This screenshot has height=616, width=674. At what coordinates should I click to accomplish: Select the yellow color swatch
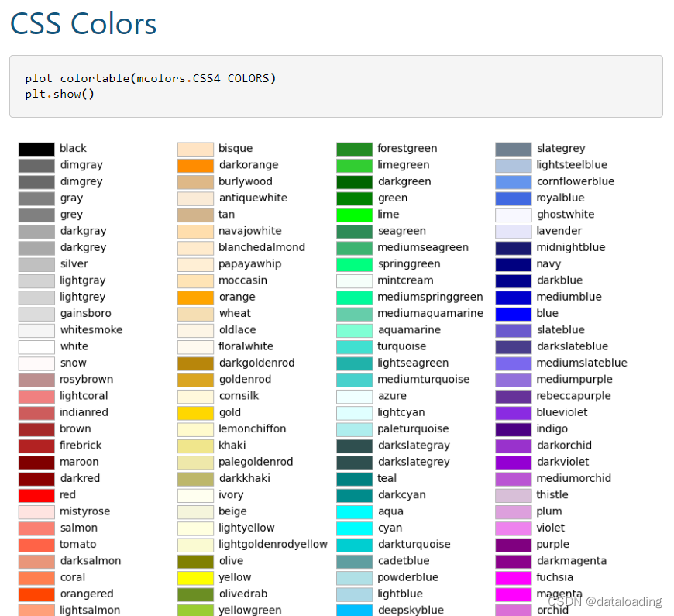pos(194,577)
